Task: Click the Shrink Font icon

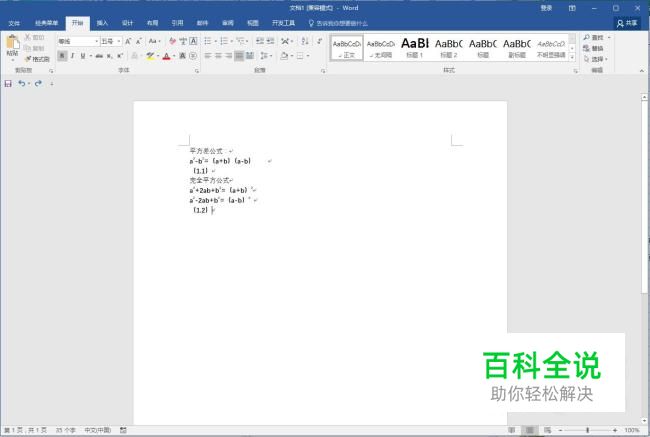Action: [139, 41]
